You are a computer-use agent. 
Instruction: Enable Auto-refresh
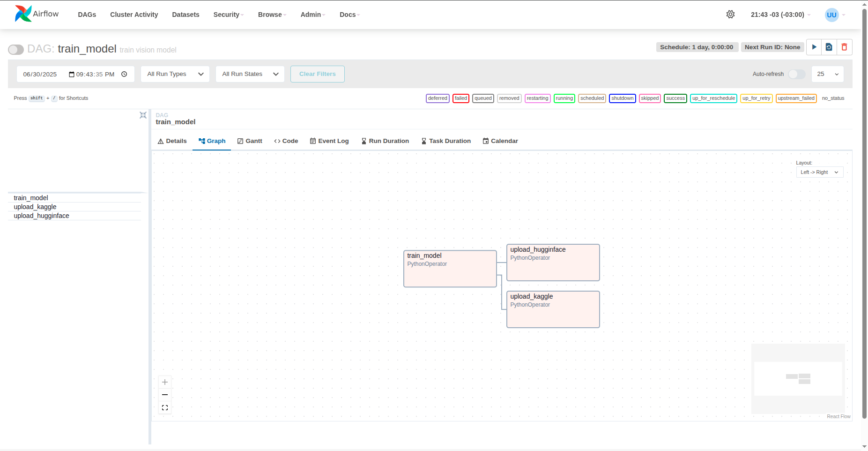[x=796, y=74]
